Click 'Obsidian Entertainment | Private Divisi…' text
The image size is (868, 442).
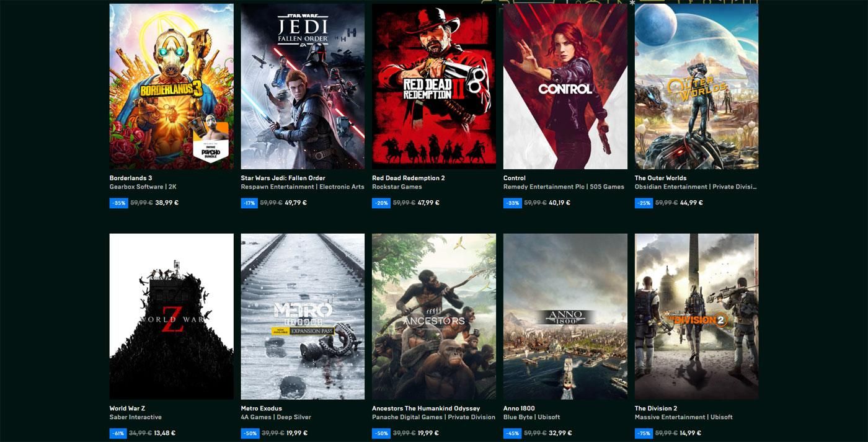pyautogui.click(x=696, y=187)
